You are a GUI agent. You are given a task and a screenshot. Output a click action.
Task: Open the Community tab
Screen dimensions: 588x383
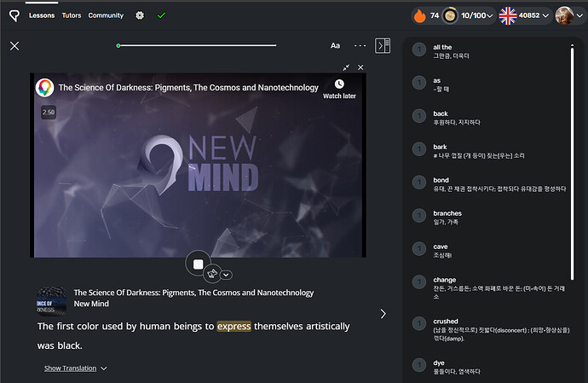(106, 15)
